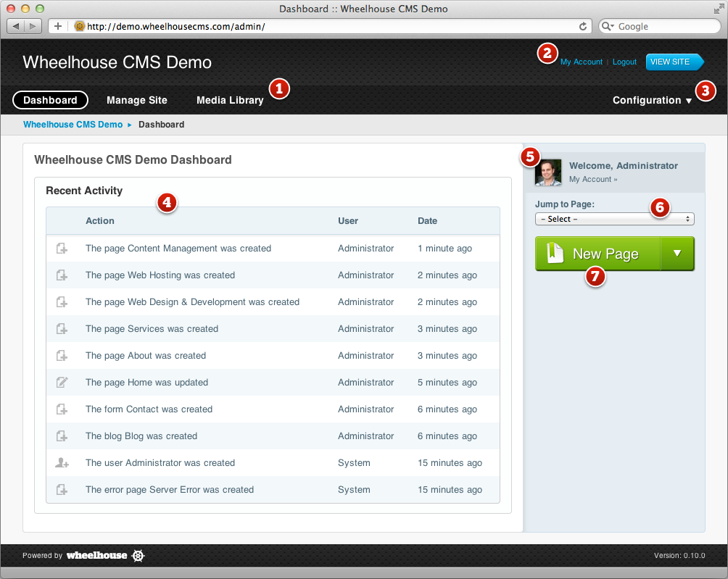Click 'The page Home was updated'
728x579 pixels.
(x=146, y=383)
